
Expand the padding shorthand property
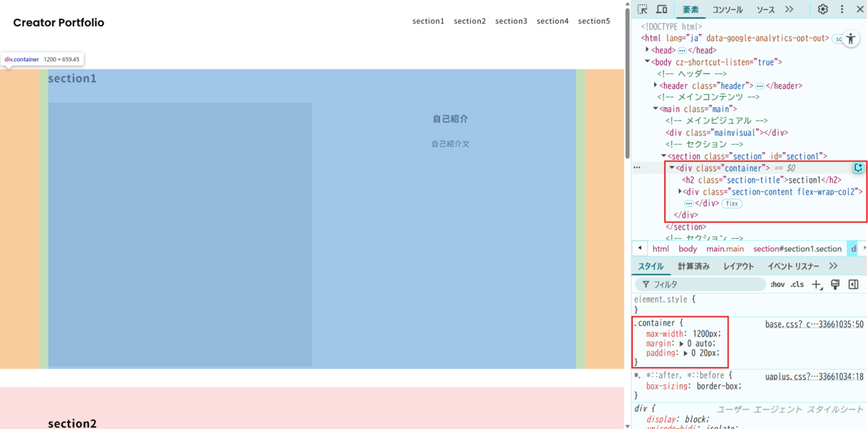686,354
